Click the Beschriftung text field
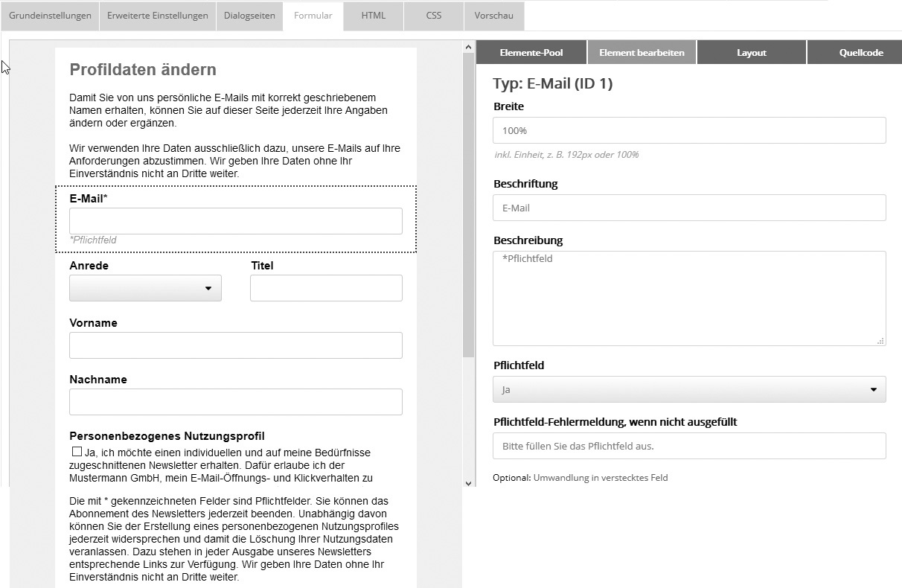 click(x=689, y=208)
